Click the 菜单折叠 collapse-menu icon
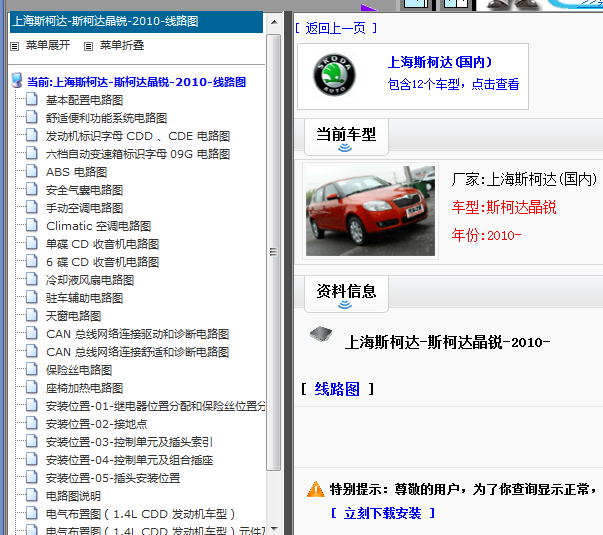 click(x=88, y=47)
